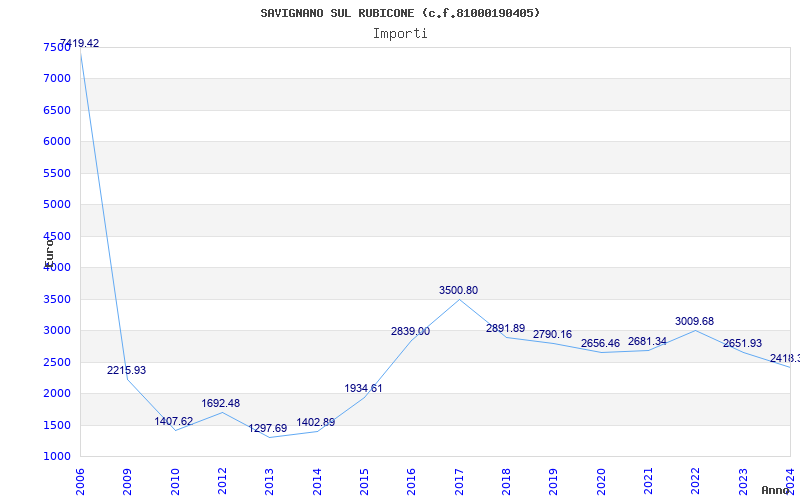Select the 2651.93 value label

coord(742,343)
